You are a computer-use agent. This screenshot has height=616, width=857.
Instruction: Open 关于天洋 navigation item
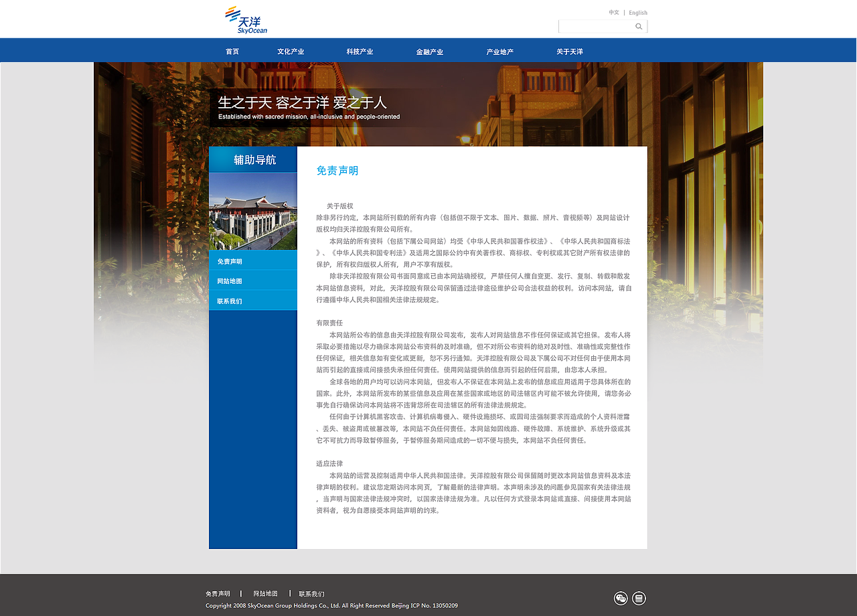(570, 52)
